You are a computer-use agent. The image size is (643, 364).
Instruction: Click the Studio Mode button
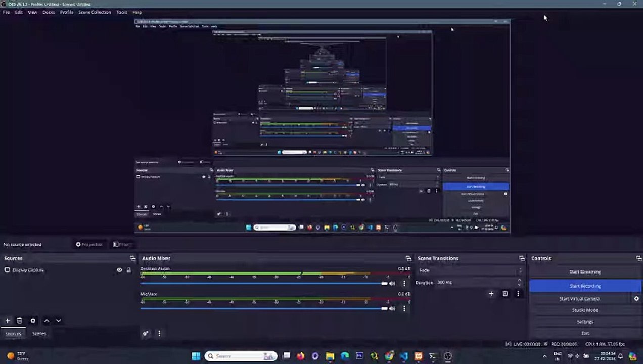point(585,310)
